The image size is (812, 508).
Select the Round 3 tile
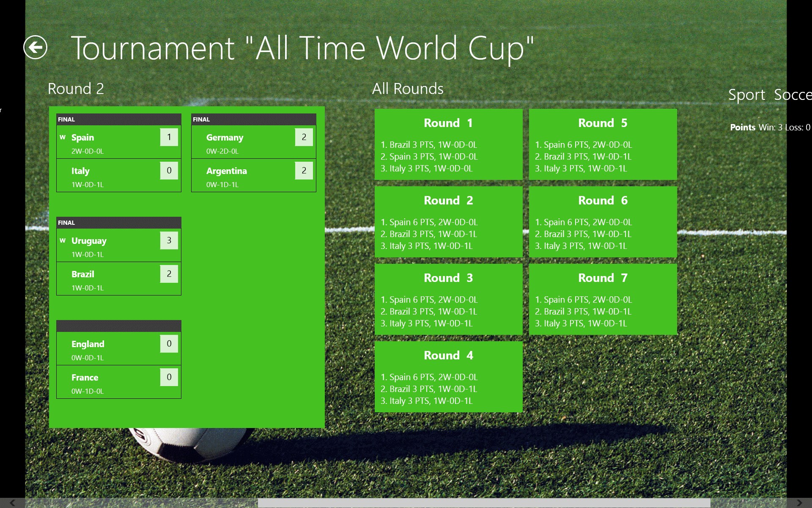pyautogui.click(x=448, y=299)
